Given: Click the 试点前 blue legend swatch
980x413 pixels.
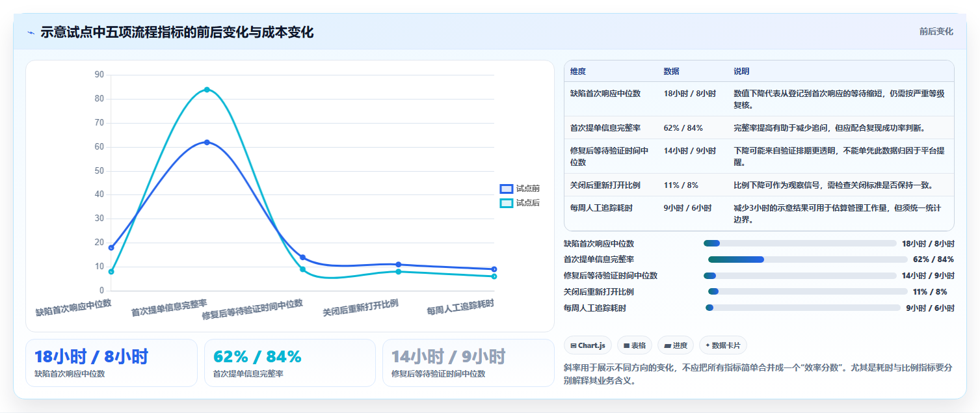Looking at the screenshot, I should [506, 189].
